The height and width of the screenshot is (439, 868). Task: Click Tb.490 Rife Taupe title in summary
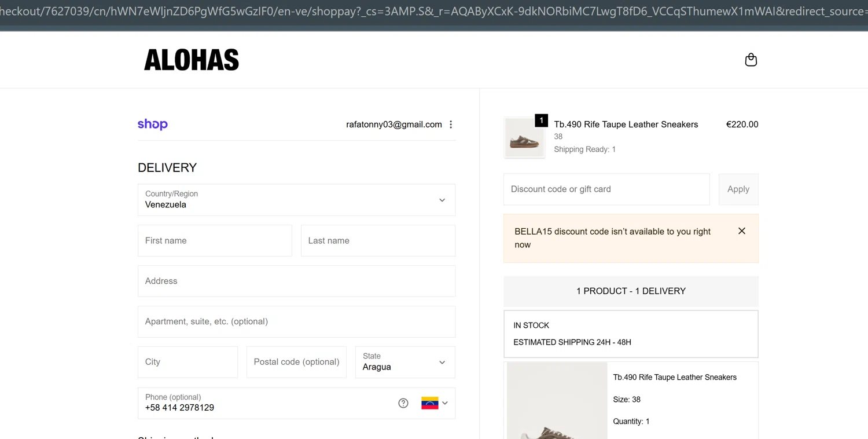[626, 125]
